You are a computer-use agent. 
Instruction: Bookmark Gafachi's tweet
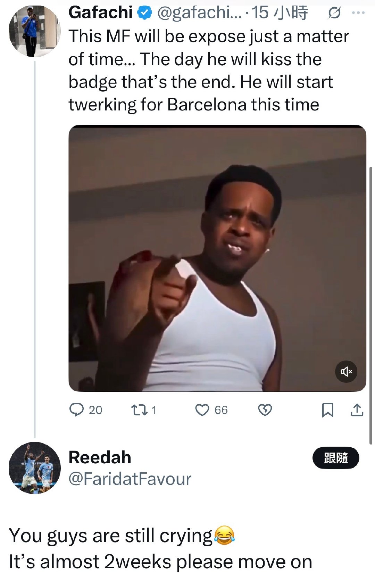(328, 410)
